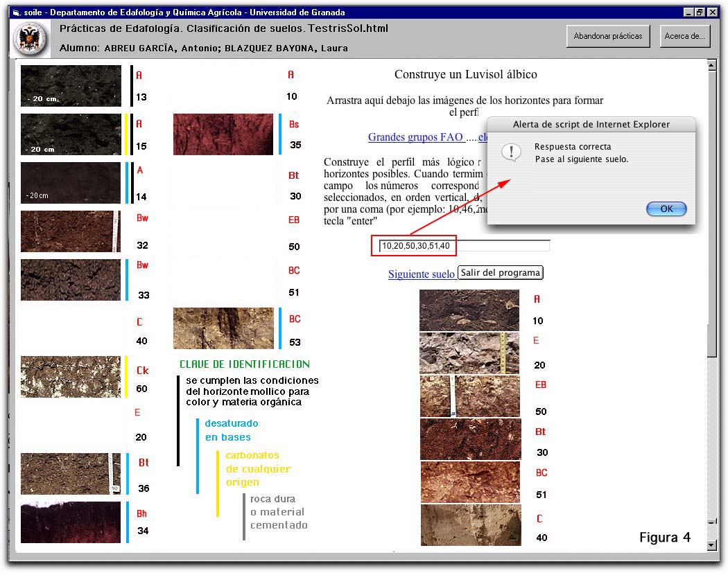This screenshot has height=575, width=728.
Task: Click the scrollbar down arrow
Action: pos(711,545)
